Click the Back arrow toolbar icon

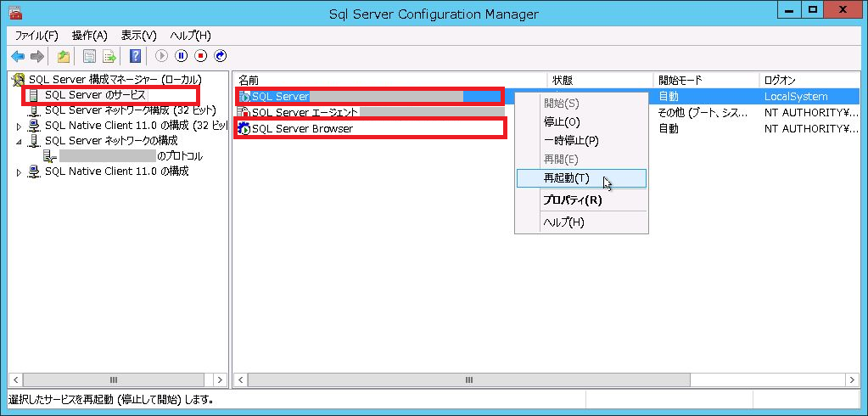click(x=18, y=56)
